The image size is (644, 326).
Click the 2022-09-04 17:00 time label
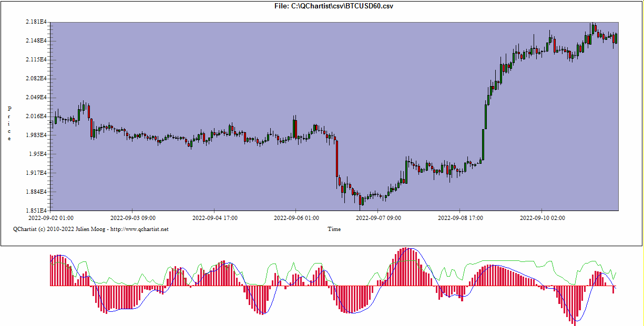pos(214,217)
